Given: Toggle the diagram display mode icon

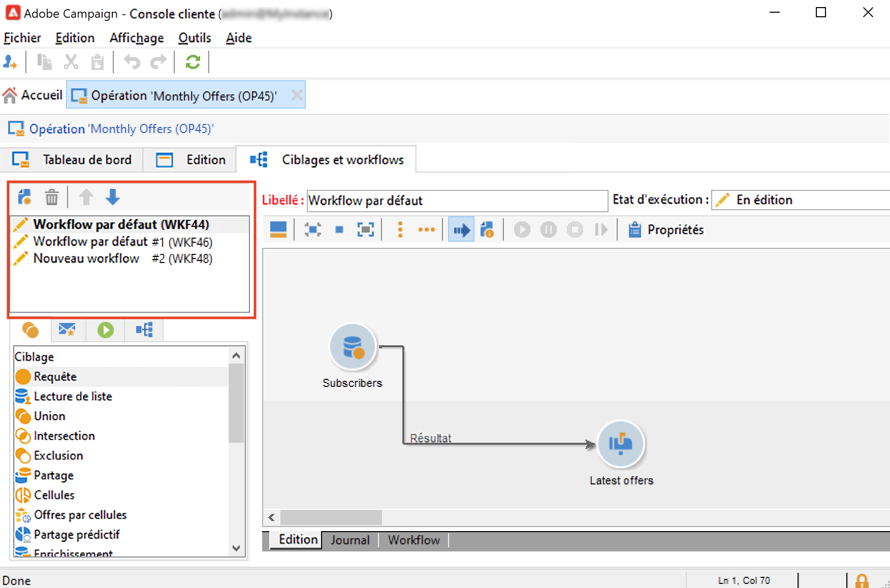Looking at the screenshot, I should coord(278,230).
